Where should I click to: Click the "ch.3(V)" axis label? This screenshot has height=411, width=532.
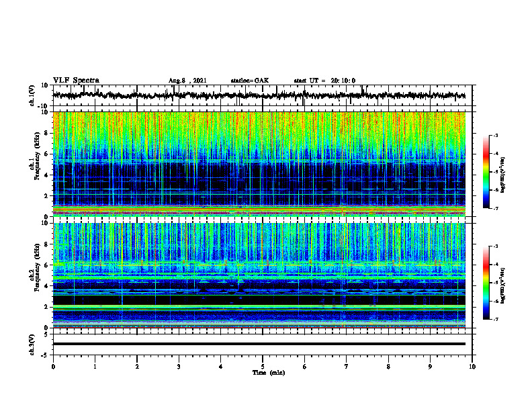coord(32,345)
